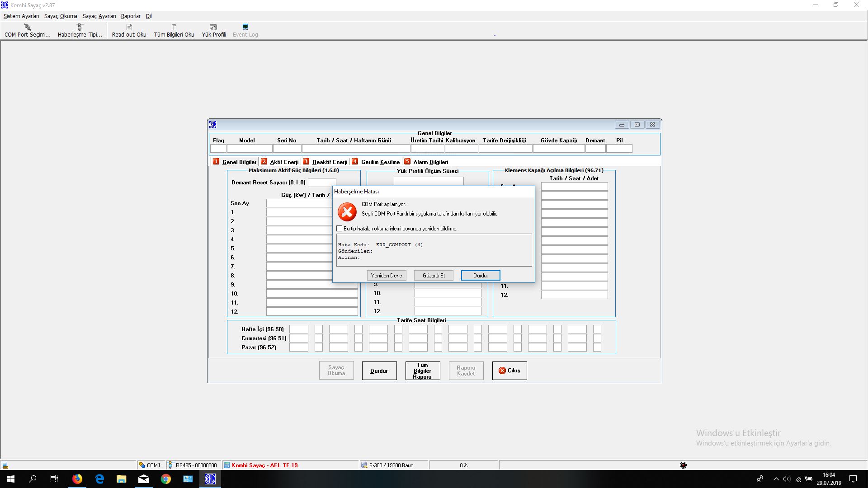Click Tüm Bilgiler Raporu button
Image resolution: width=868 pixels, height=488 pixels.
pyautogui.click(x=423, y=371)
